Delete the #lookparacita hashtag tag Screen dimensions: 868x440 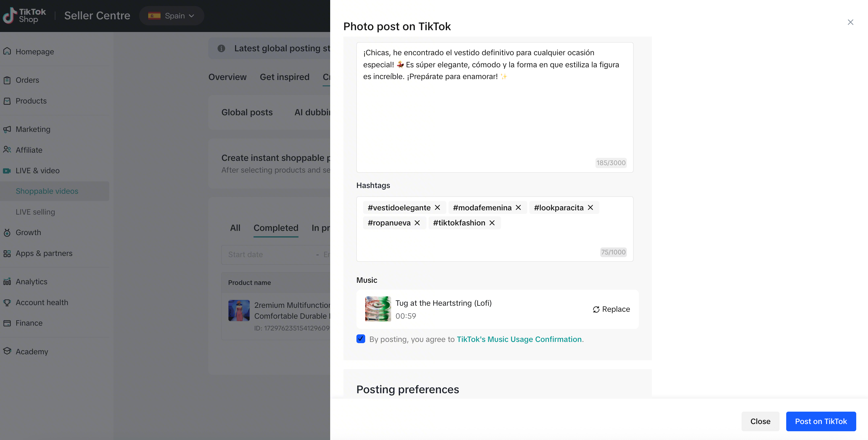590,208
